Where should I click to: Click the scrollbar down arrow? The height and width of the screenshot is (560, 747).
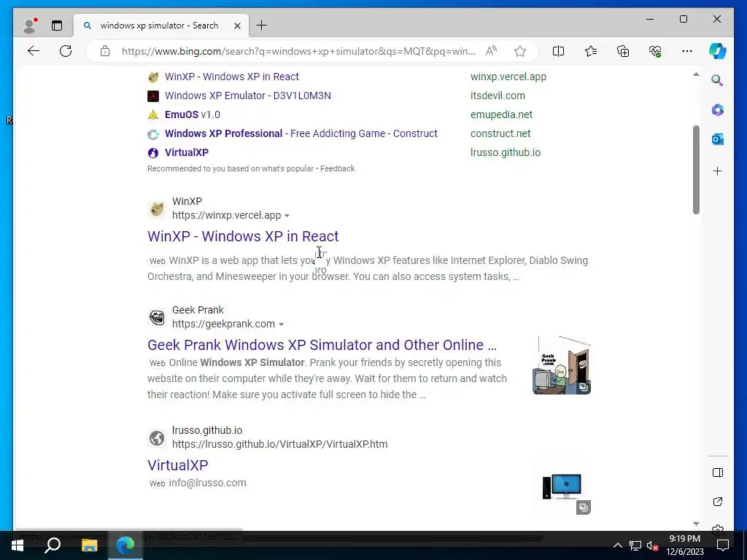pyautogui.click(x=696, y=524)
